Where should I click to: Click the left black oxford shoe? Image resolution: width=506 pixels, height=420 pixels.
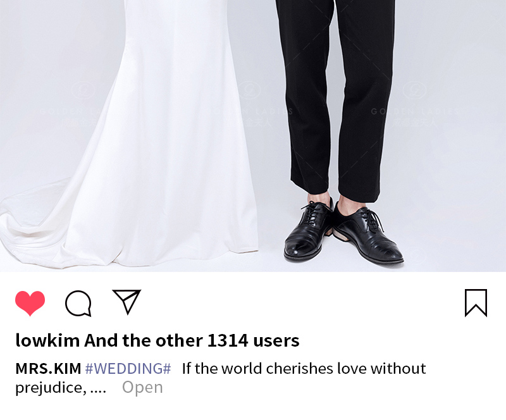(x=308, y=231)
